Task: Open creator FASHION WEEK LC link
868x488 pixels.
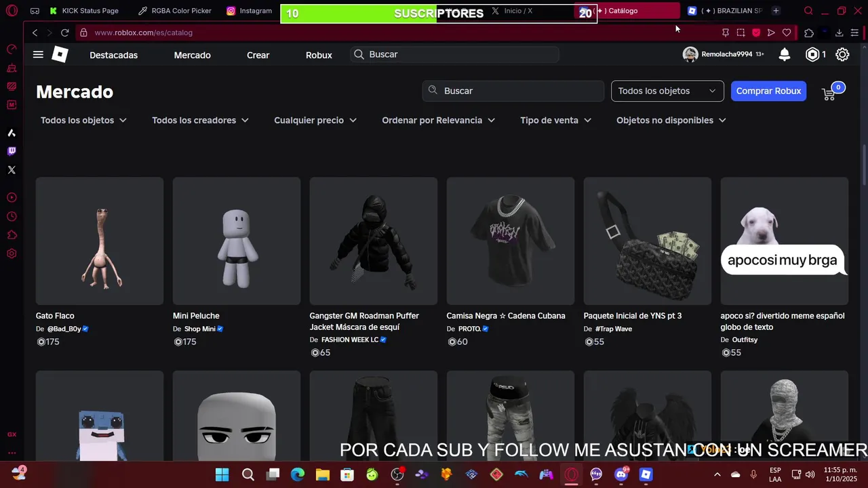Action: 350,340
